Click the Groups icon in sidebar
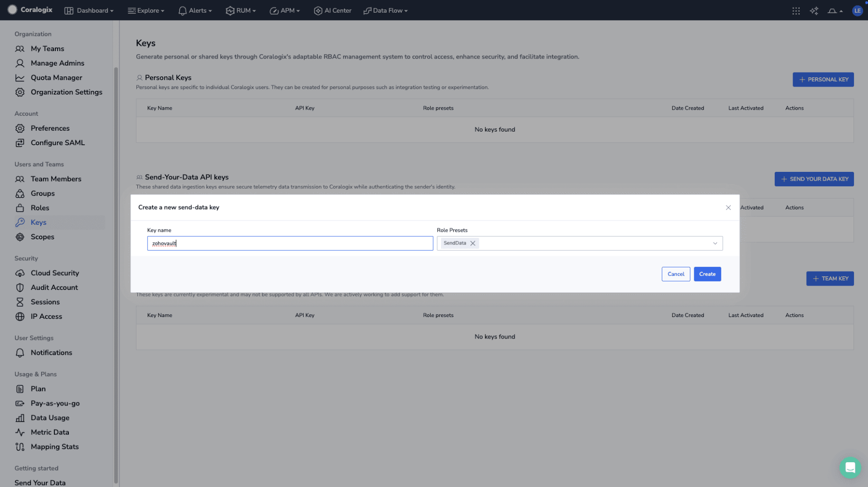The height and width of the screenshot is (487, 868). point(20,193)
